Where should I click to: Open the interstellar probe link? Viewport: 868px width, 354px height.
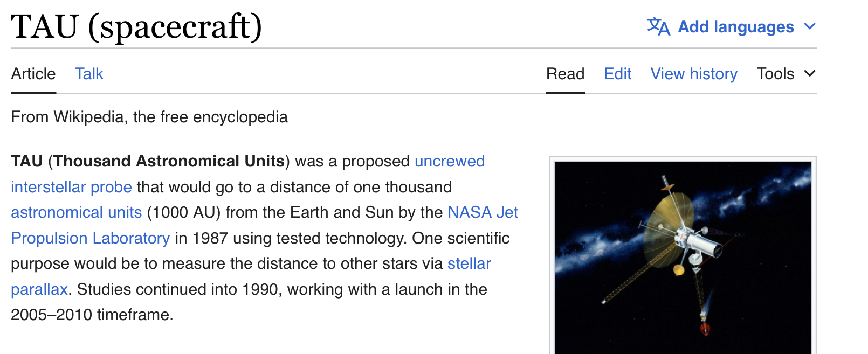tap(71, 187)
